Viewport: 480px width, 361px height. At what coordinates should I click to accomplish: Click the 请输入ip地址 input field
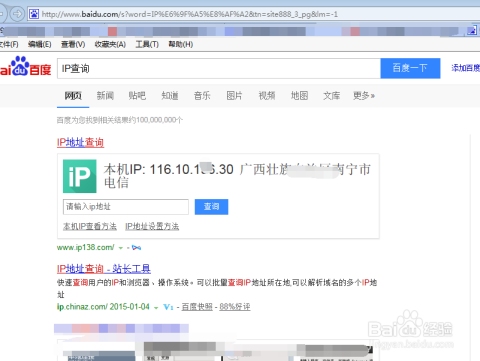pyautogui.click(x=126, y=207)
